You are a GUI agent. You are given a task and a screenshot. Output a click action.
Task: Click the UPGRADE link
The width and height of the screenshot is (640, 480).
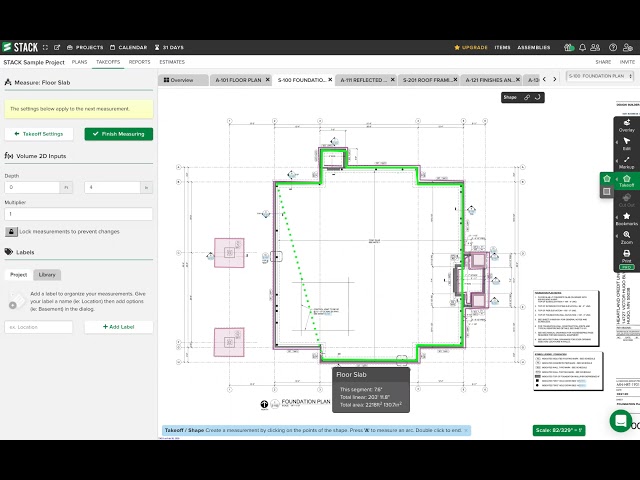pos(471,47)
